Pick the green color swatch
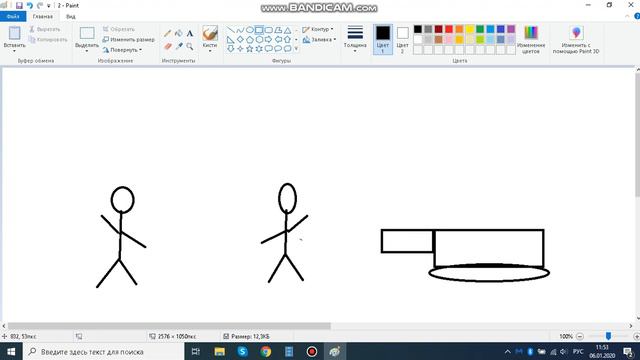Screen dimensions: 640x360 (x=480, y=29)
